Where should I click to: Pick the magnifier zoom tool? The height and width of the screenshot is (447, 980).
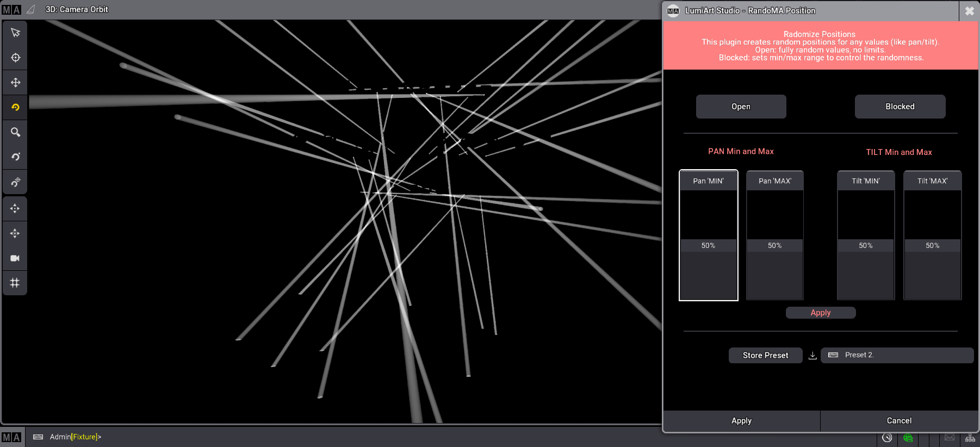pos(15,132)
